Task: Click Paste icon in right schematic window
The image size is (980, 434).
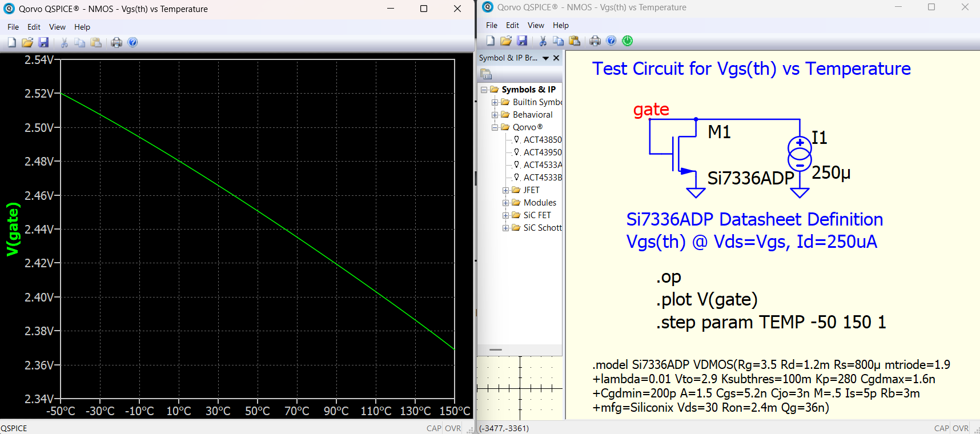Action: 575,41
